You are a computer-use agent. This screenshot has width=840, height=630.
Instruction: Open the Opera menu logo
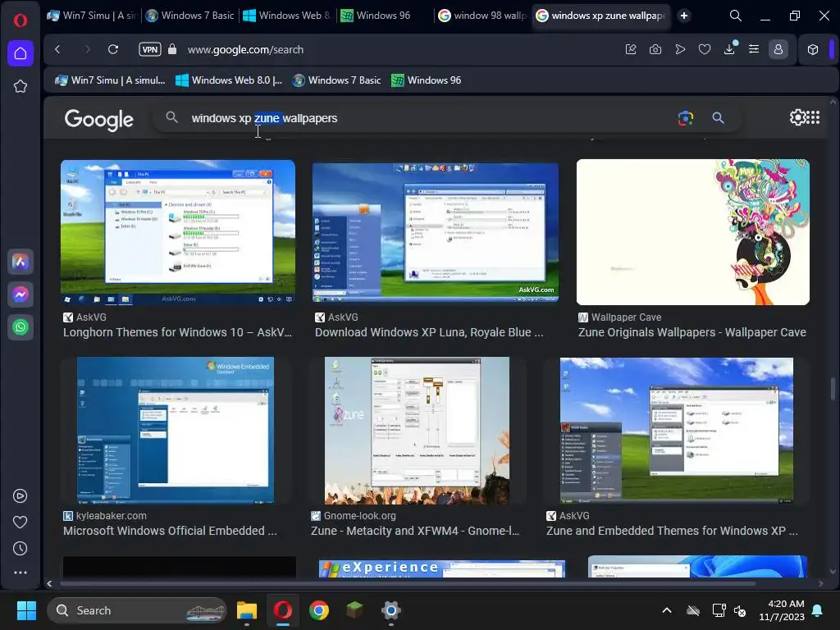21,21
